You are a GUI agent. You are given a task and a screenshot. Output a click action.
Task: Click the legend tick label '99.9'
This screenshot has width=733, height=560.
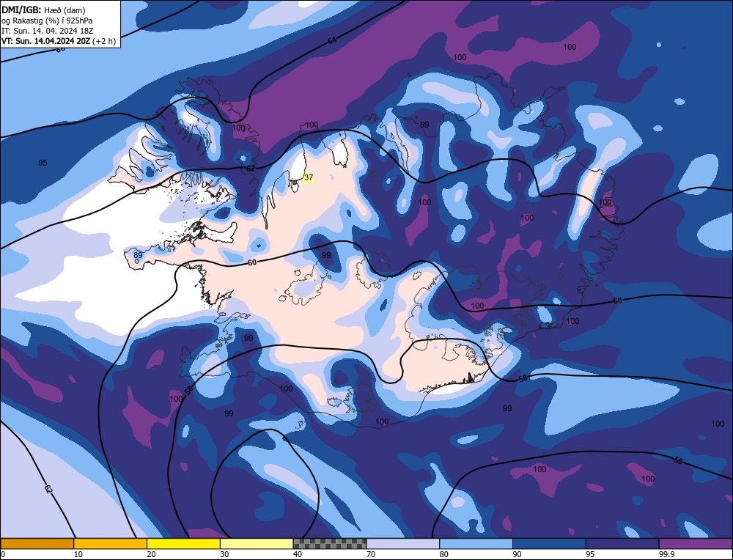pos(666,554)
